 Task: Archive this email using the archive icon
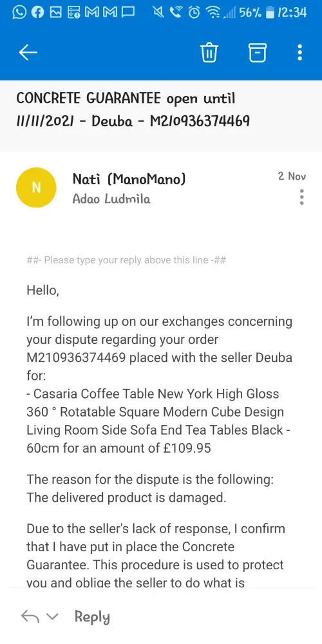pos(258,53)
